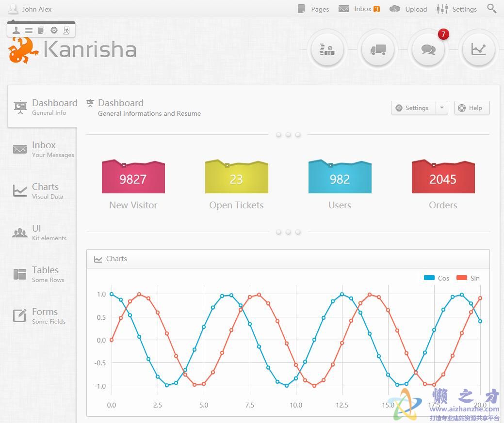
Task: Toggle the Cos series in chart legend
Action: pyautogui.click(x=437, y=278)
